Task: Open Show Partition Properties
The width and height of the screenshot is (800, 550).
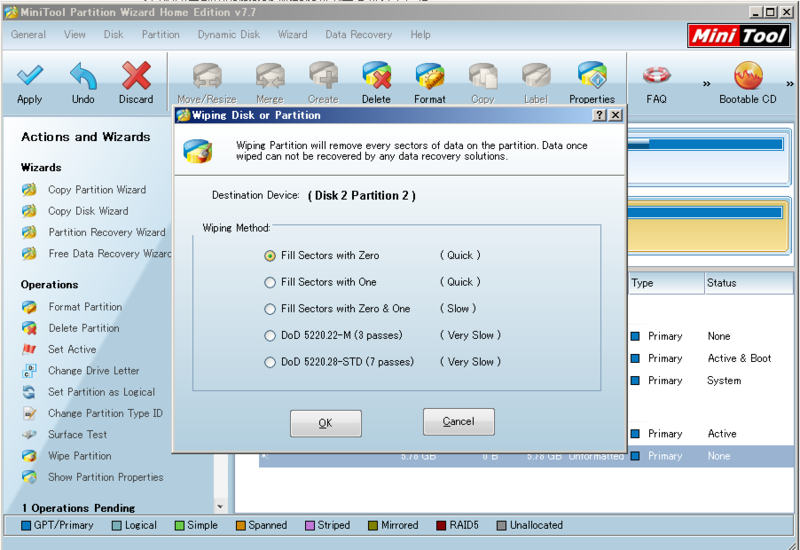Action: (x=105, y=478)
